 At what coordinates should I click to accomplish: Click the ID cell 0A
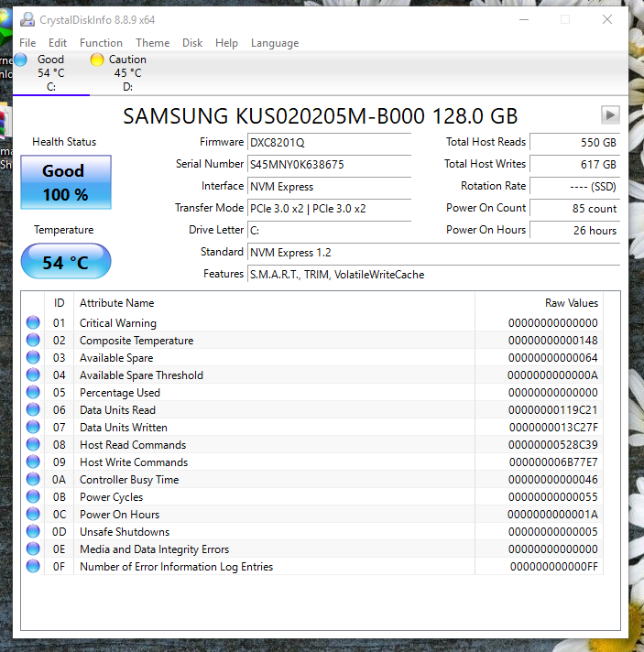pos(59,480)
